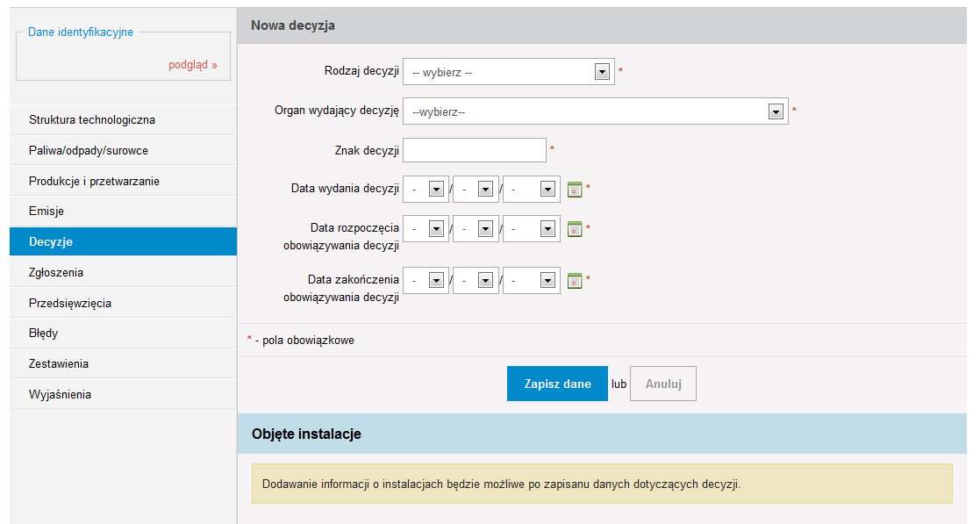Open the Rodzaj decyzji dropdown
Screen dimensions: 980x524
pyautogui.click(x=509, y=72)
